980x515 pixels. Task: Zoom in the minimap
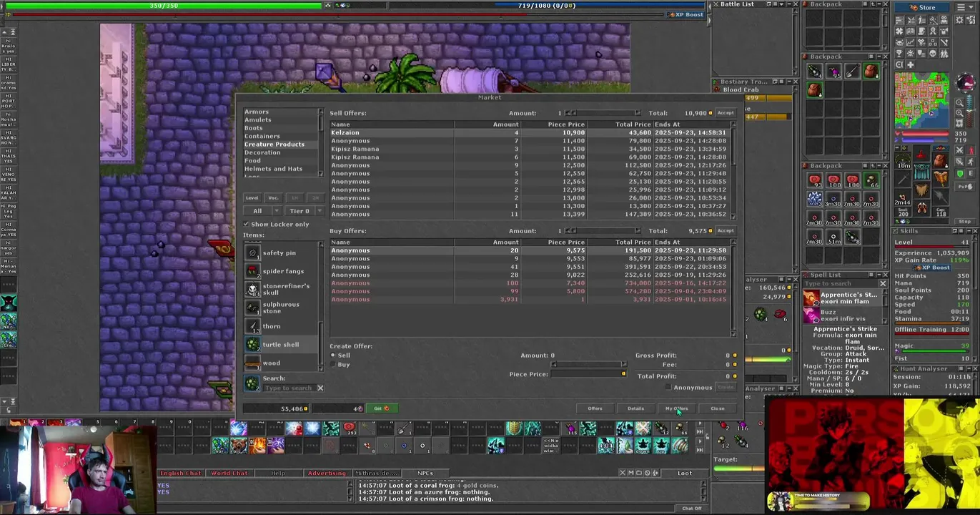(959, 113)
